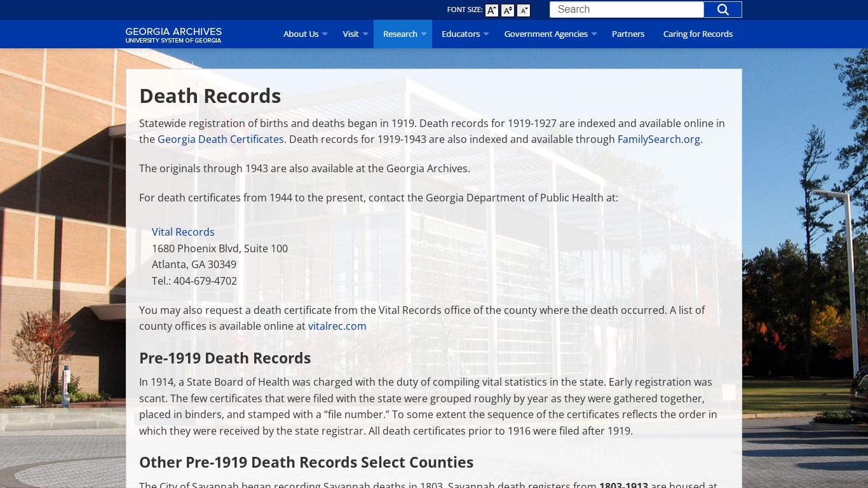Viewport: 868px width, 488px height.
Task: Visit the vitalrec.com link
Action: tap(337, 326)
